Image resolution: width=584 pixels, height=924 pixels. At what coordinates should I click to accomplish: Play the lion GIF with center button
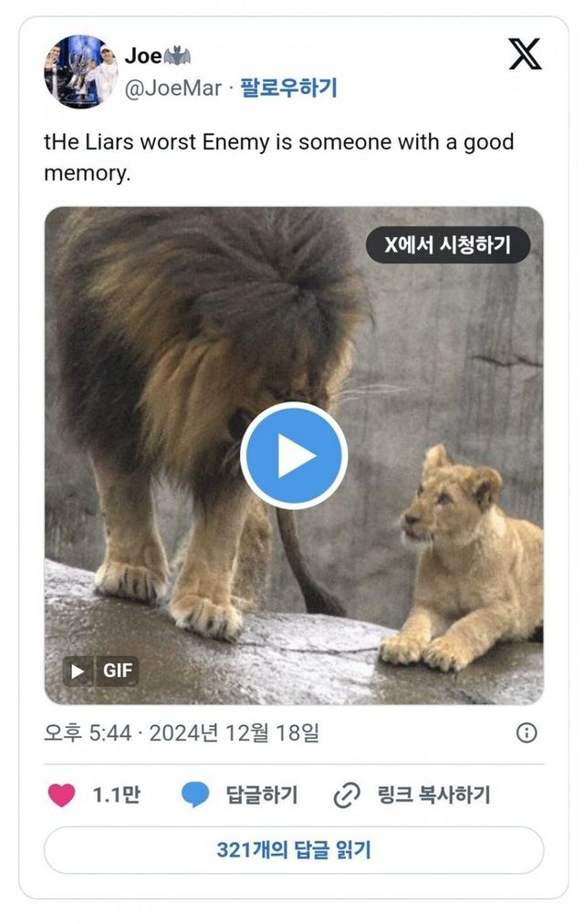294,455
